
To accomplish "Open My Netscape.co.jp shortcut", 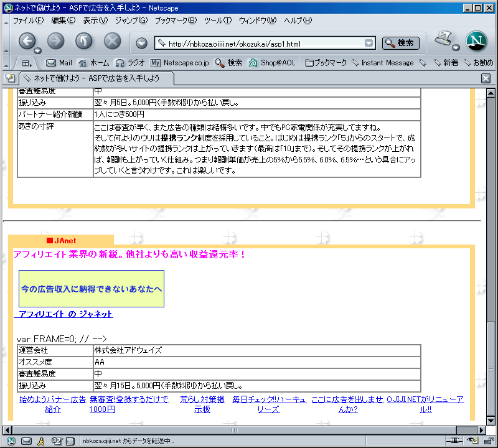I will click(180, 63).
